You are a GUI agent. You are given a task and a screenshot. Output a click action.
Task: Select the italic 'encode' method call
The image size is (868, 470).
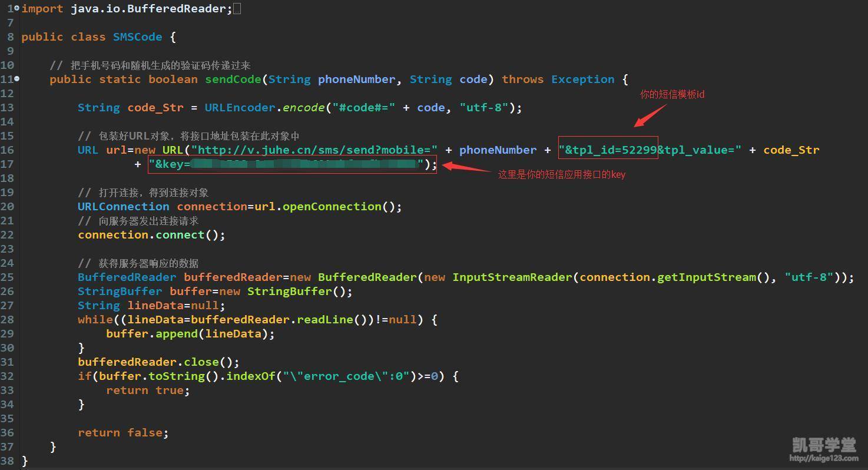[x=304, y=108]
